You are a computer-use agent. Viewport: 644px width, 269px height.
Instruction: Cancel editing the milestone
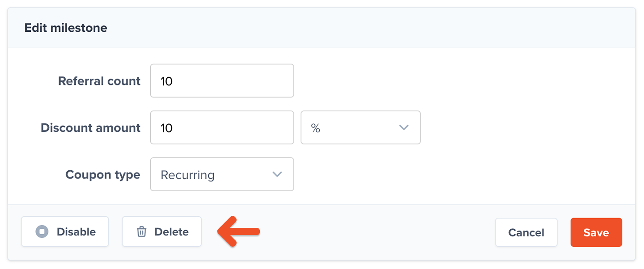[x=526, y=232]
